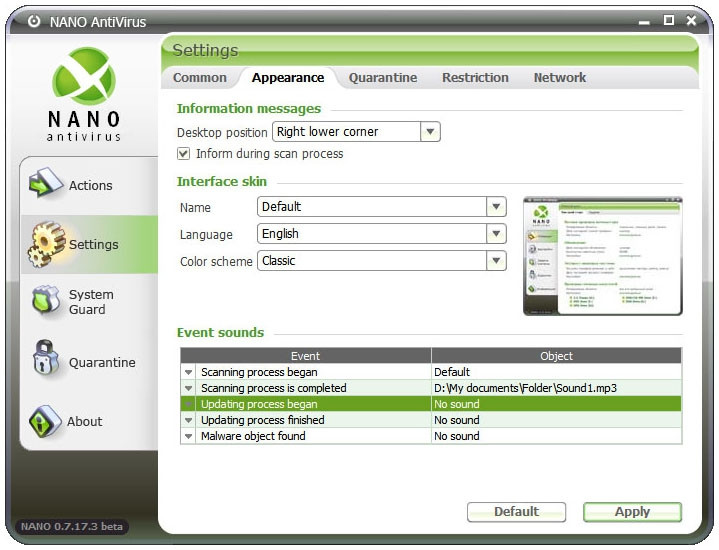Click the Event column header
This screenshot has width=719, height=550.
point(305,356)
